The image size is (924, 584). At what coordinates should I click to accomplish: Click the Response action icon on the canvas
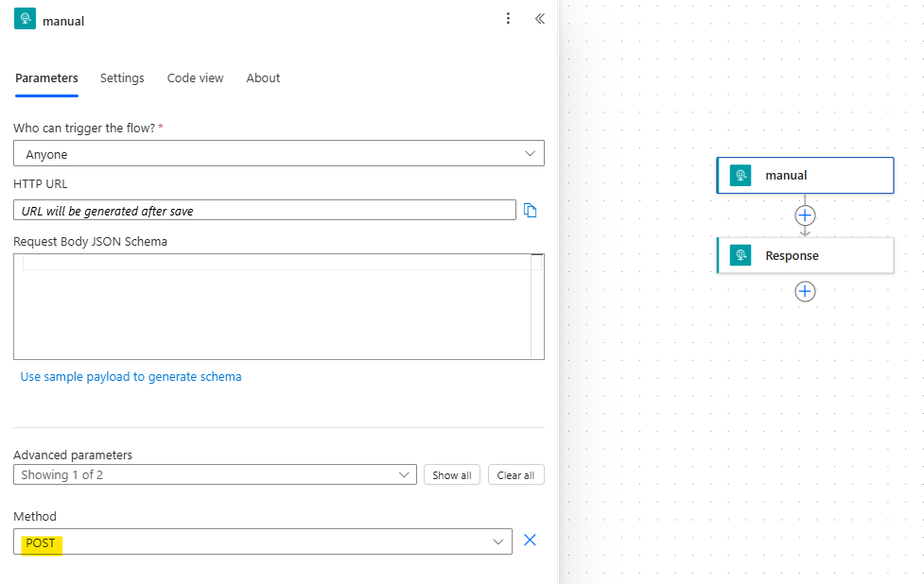741,255
